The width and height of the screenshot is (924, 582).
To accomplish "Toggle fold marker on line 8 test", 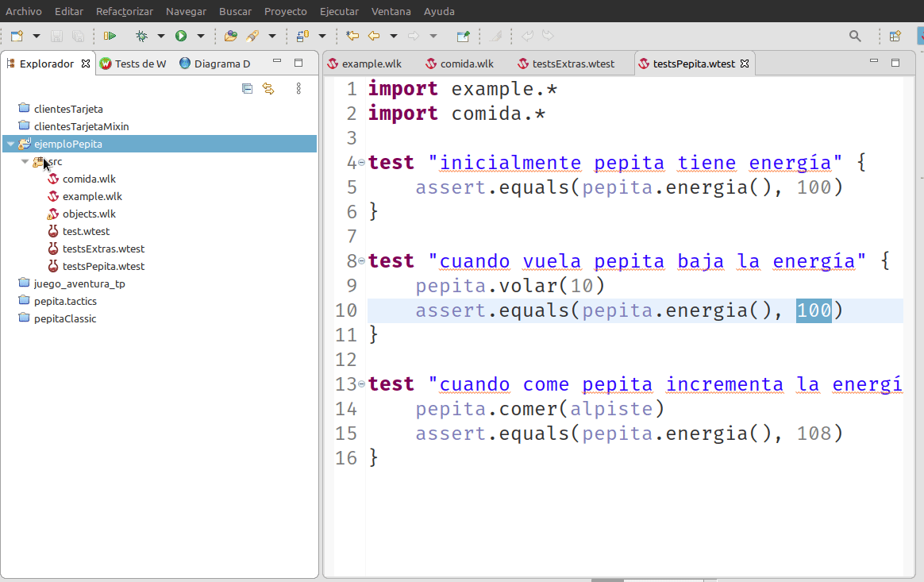I will click(x=362, y=261).
